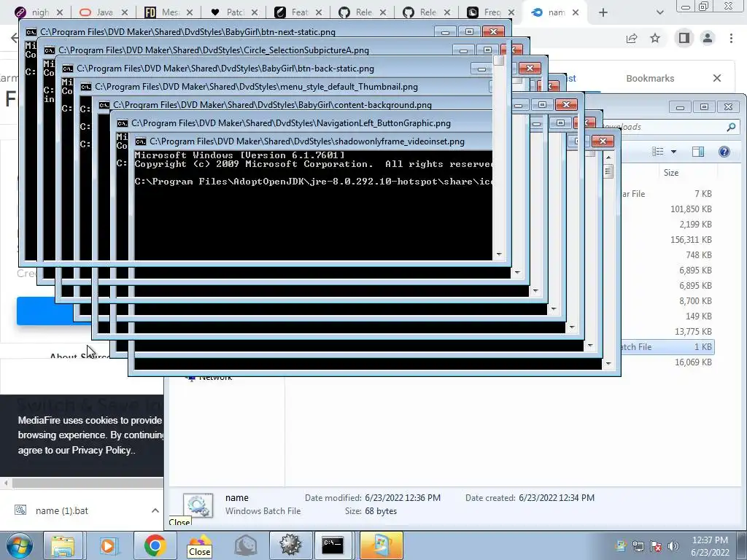Open the Windows Start menu orb
The width and height of the screenshot is (747, 560).
tap(19, 545)
